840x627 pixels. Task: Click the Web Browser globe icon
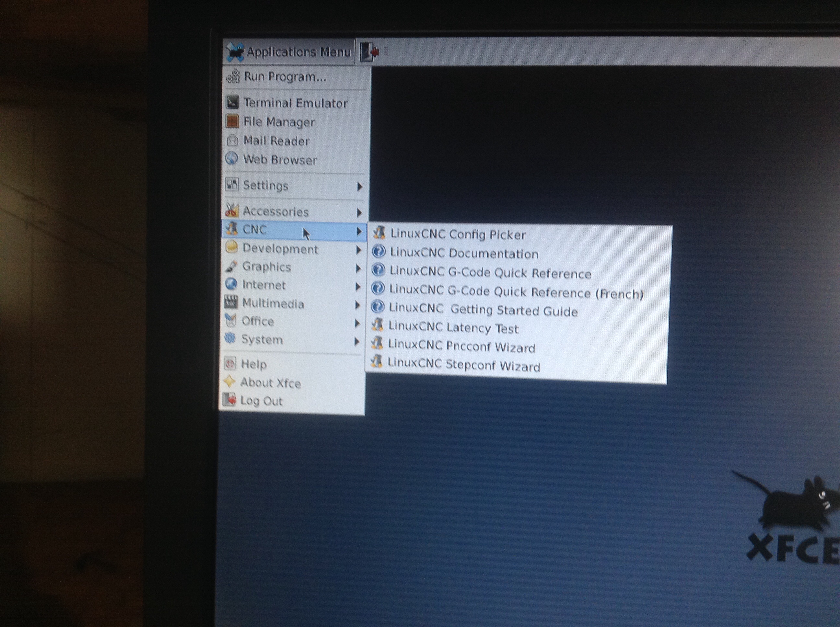tap(232, 158)
